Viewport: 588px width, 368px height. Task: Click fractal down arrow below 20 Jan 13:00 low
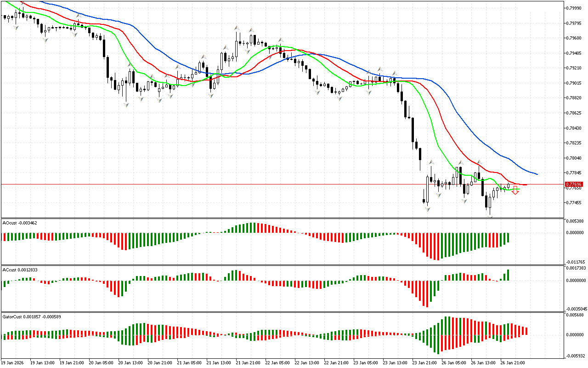pos(126,105)
